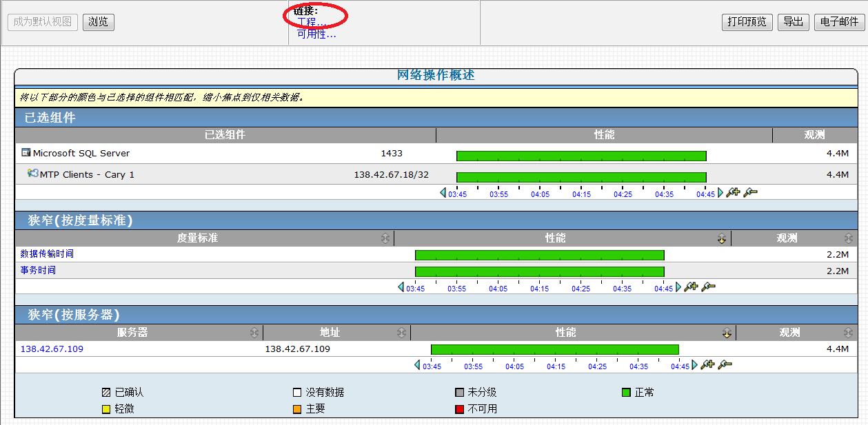The image size is (868, 425).
Task: Jump to 04:45 on 已选组件 timeline
Action: (x=705, y=194)
